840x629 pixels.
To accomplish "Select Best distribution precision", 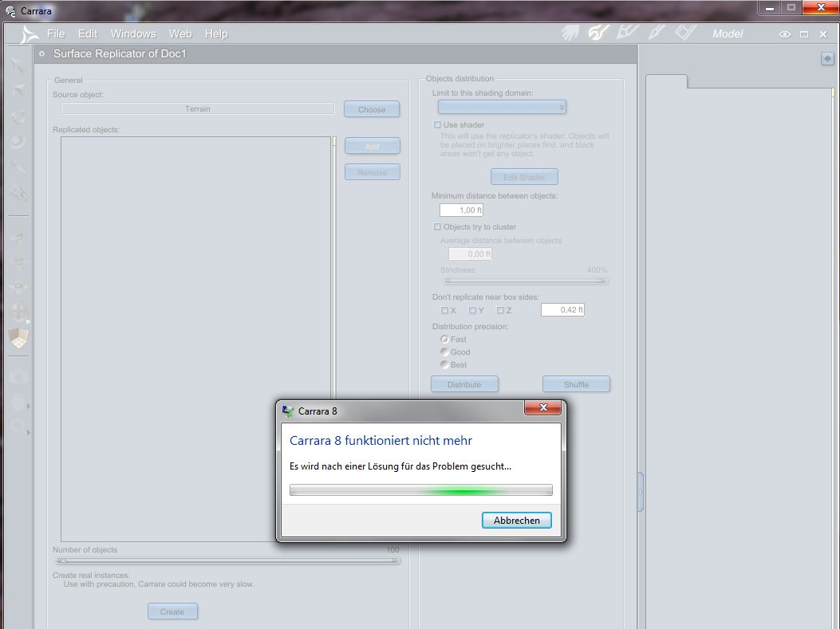I will tap(444, 364).
